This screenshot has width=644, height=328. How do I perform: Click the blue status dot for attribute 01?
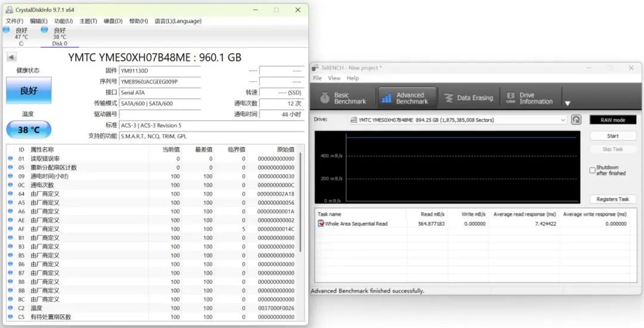tap(10, 159)
